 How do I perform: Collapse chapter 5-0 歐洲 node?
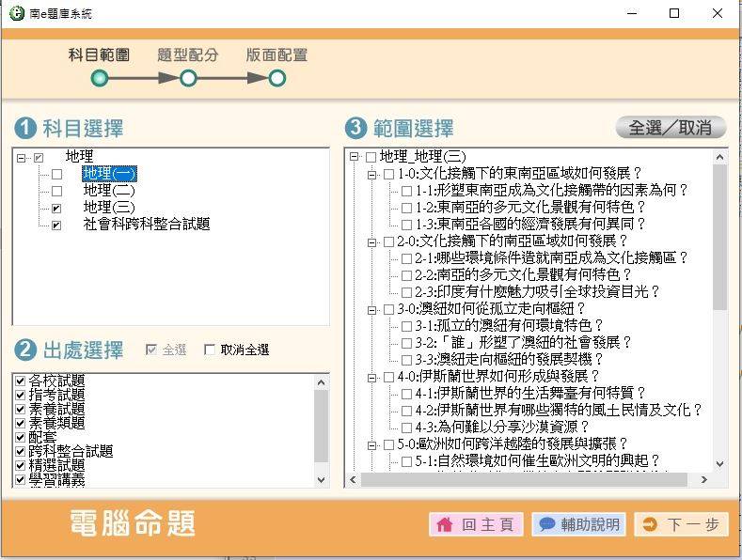(x=372, y=445)
